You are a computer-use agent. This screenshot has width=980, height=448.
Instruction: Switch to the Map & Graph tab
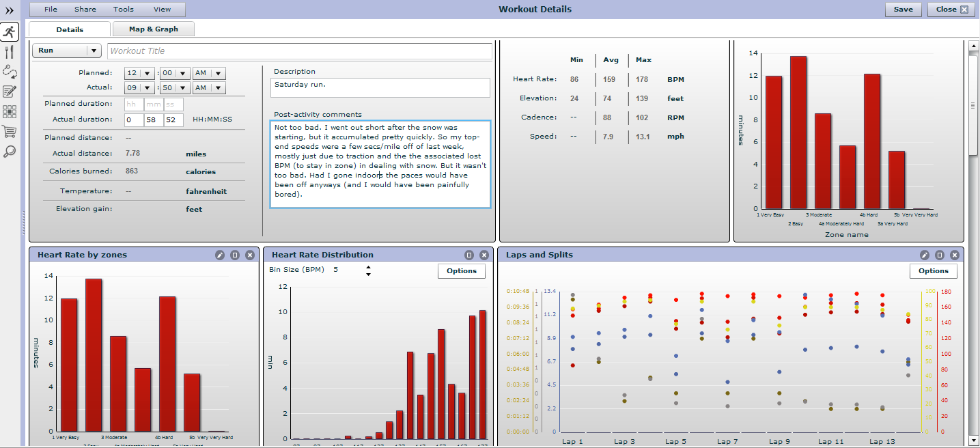point(154,29)
